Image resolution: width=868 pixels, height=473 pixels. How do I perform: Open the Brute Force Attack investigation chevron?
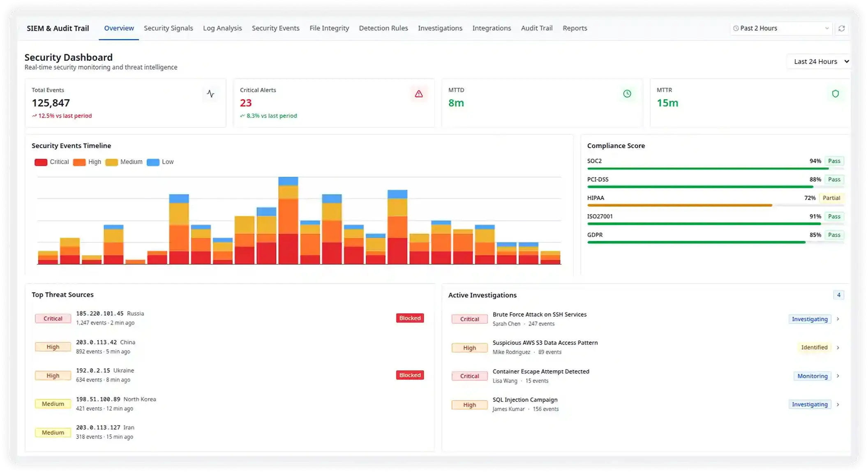click(x=838, y=319)
